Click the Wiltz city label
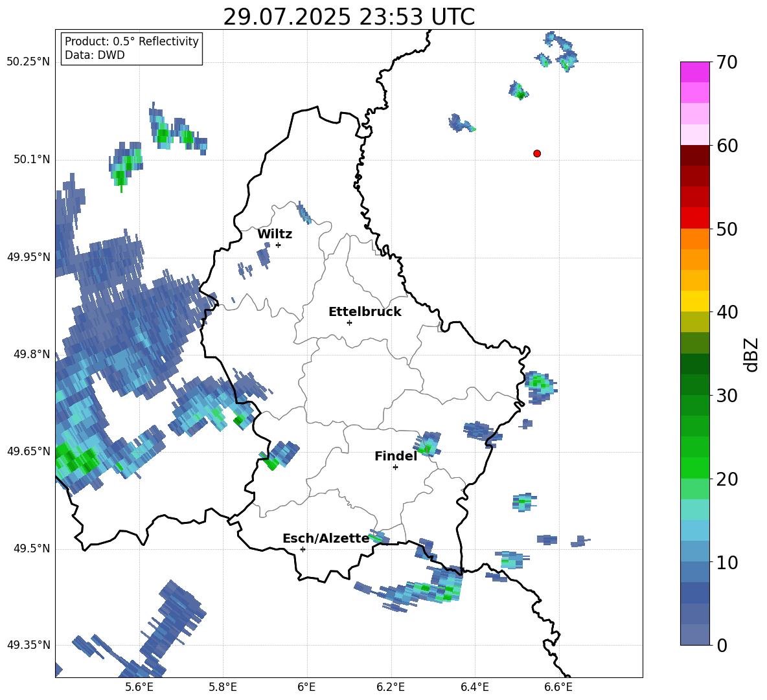The height and width of the screenshot is (700, 767). click(x=275, y=234)
